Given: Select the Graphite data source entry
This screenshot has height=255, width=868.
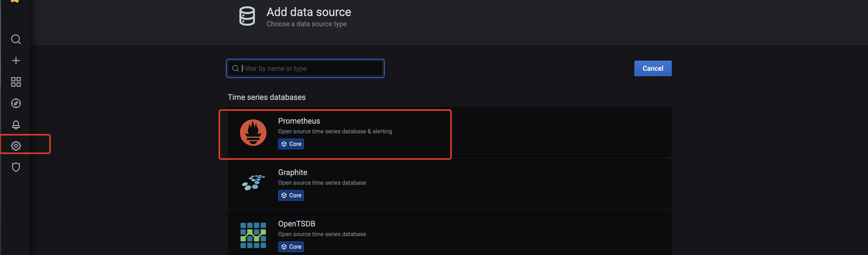Looking at the screenshot, I should tap(450, 183).
